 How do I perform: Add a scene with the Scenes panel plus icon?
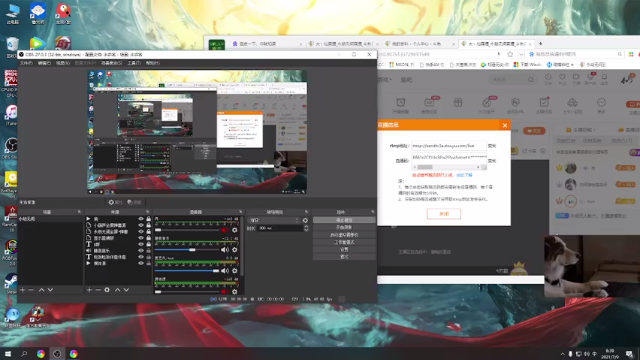[22, 290]
